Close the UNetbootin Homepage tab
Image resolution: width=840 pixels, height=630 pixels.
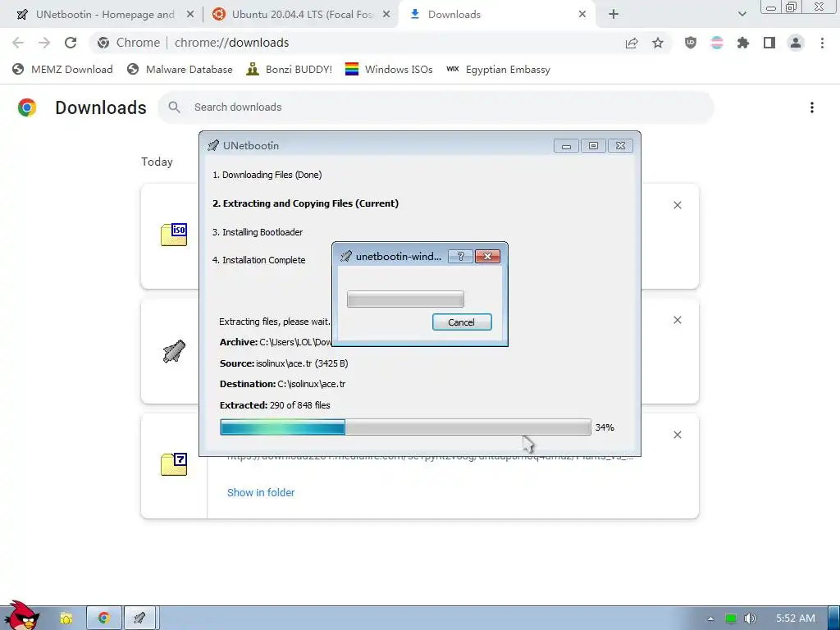(190, 15)
